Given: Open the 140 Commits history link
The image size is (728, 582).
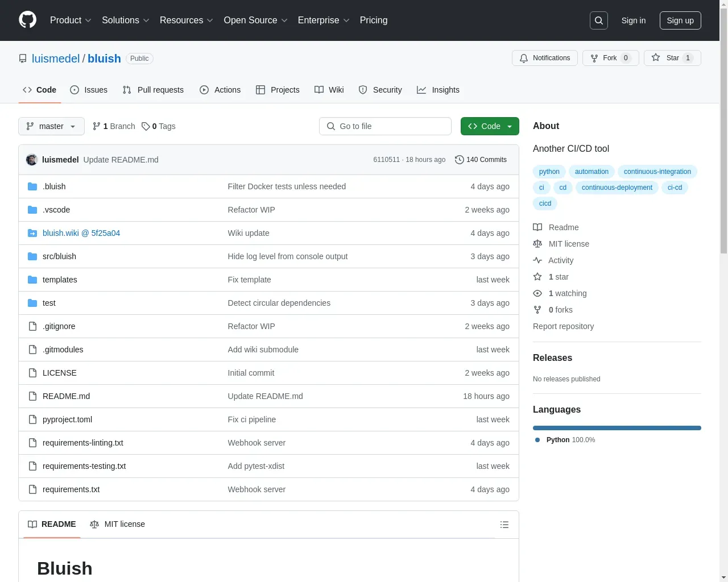Looking at the screenshot, I should coord(481,160).
